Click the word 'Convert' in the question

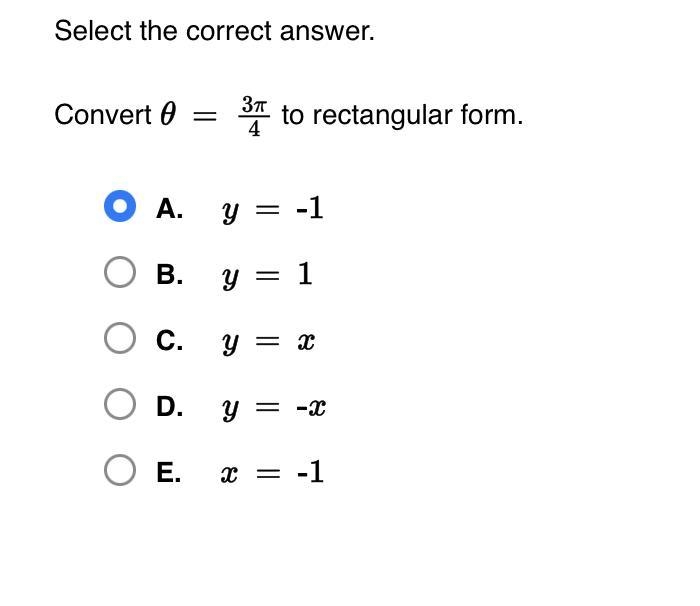(x=103, y=115)
